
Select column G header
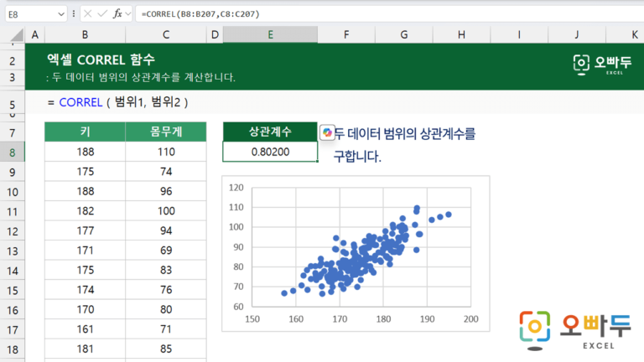[x=403, y=35]
